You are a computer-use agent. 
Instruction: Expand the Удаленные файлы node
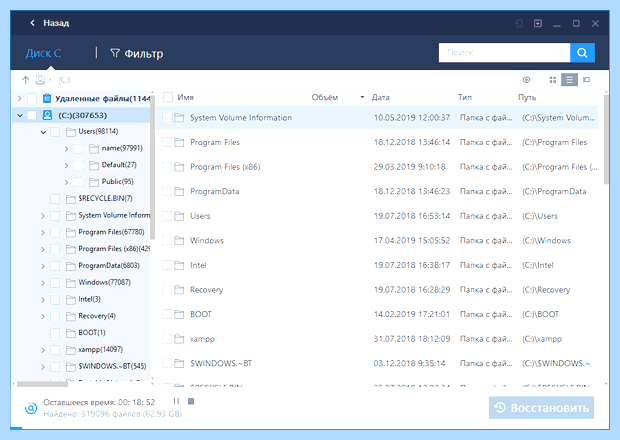tap(19, 98)
